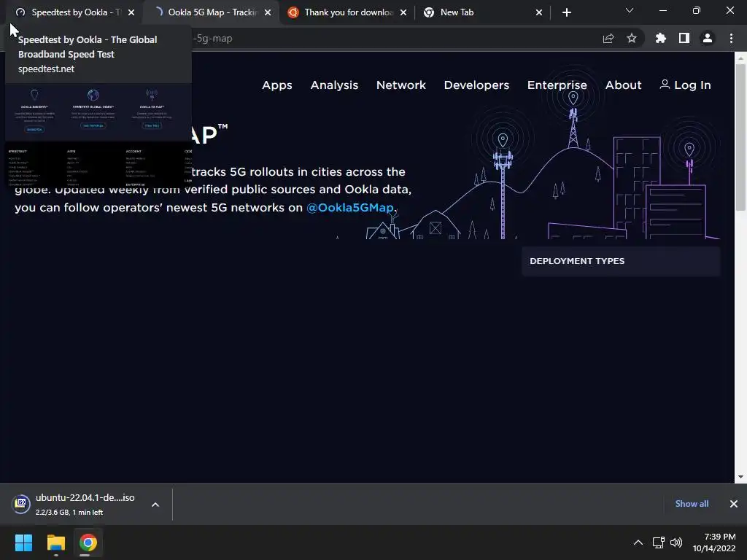Open the volume tray icon
The image size is (747, 560).
(x=676, y=542)
